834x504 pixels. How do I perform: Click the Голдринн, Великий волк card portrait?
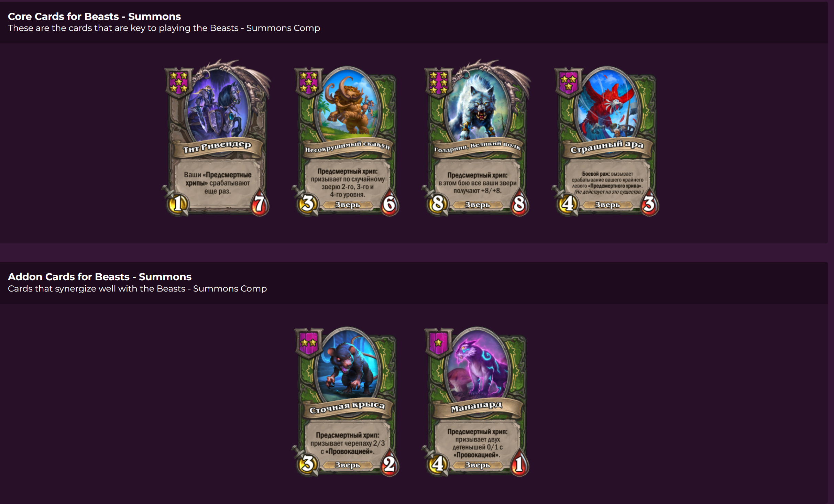click(477, 103)
